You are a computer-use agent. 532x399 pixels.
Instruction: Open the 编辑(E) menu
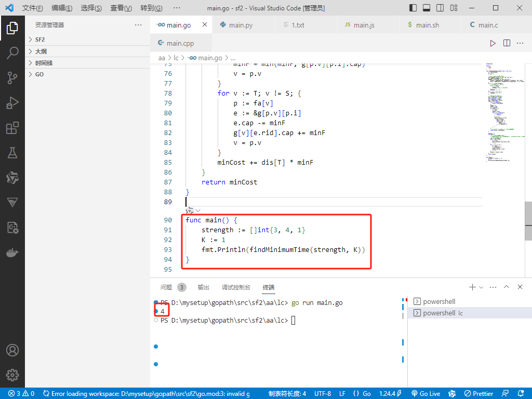click(x=62, y=8)
